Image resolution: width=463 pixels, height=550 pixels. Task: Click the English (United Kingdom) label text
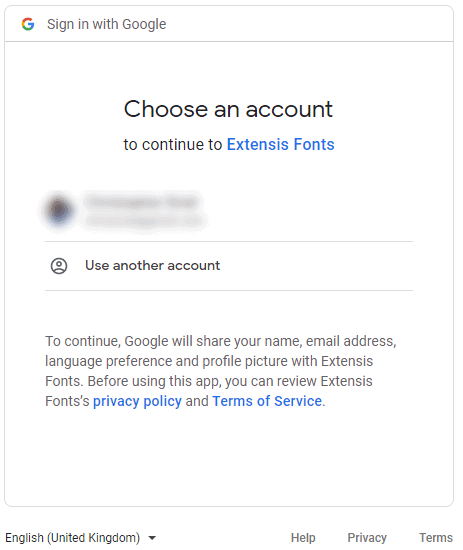73,537
